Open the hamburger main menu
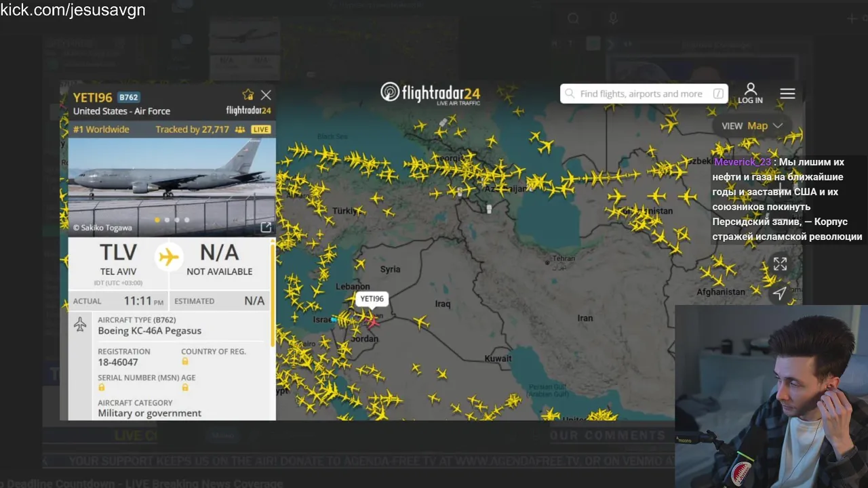Screen dimensions: 868x488 (787, 94)
